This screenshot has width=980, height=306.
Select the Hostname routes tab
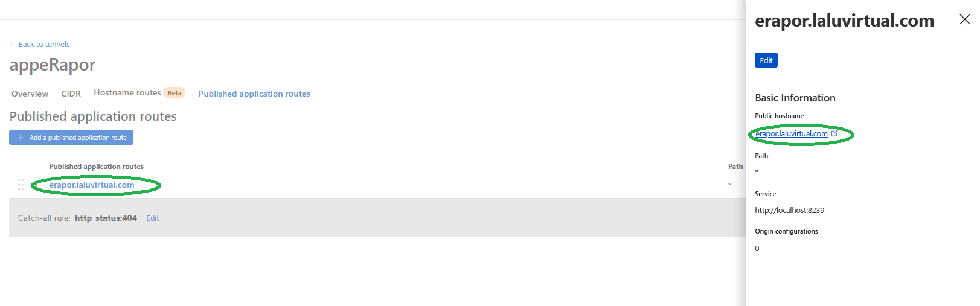[127, 93]
